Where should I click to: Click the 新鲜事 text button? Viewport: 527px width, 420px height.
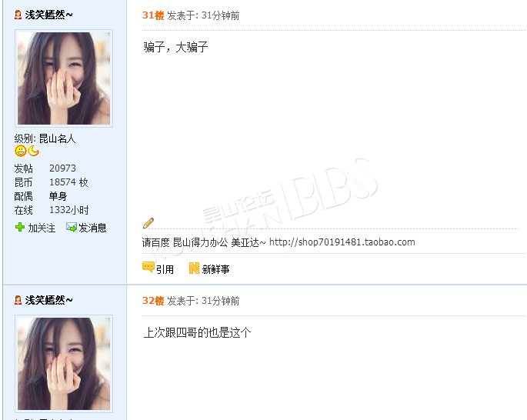(215, 269)
